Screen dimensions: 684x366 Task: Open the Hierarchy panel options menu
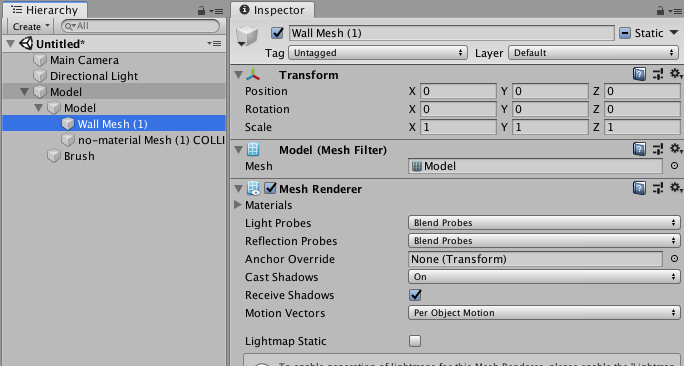coord(216,11)
